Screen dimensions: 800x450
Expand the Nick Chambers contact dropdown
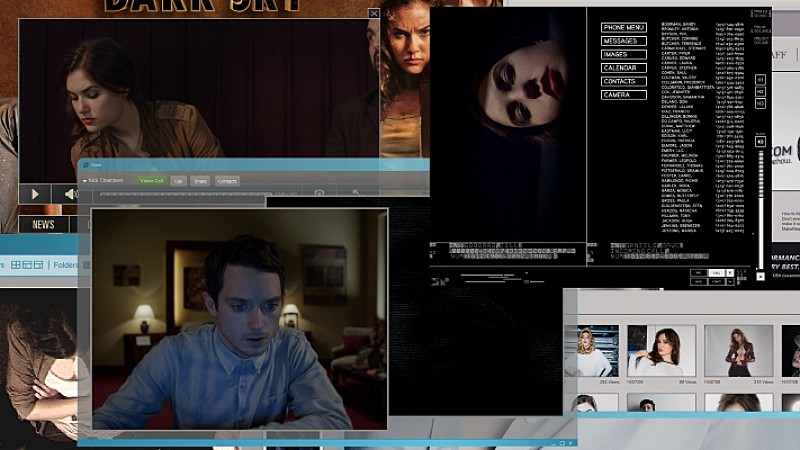pos(85,181)
